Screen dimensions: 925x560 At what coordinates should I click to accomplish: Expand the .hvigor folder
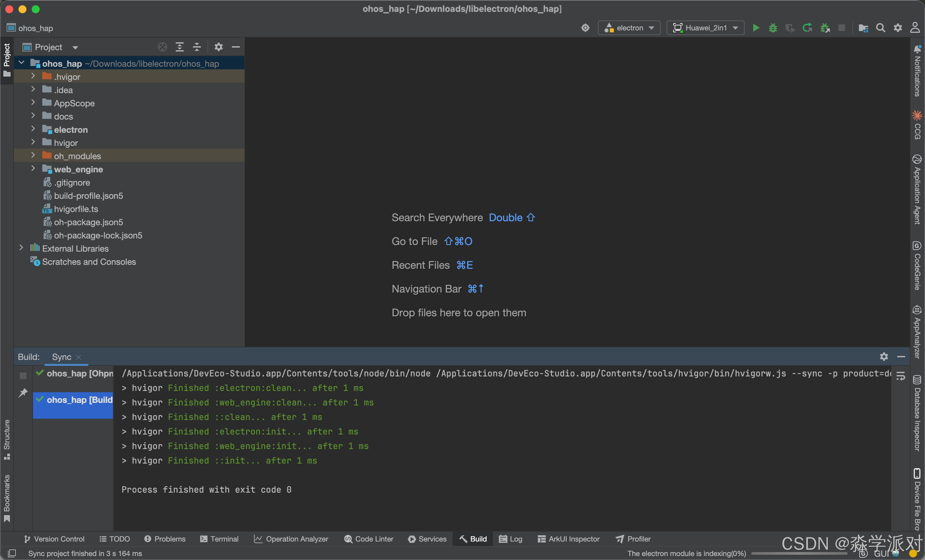click(x=33, y=76)
